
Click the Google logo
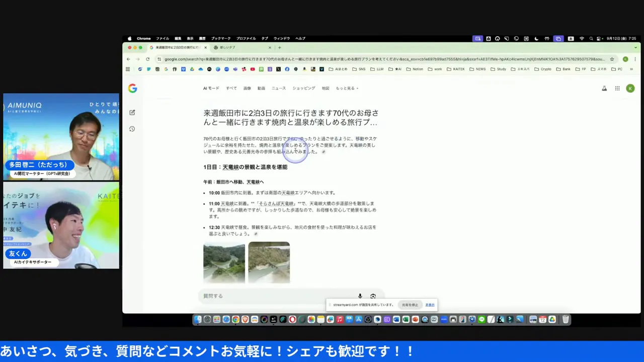[x=132, y=88]
